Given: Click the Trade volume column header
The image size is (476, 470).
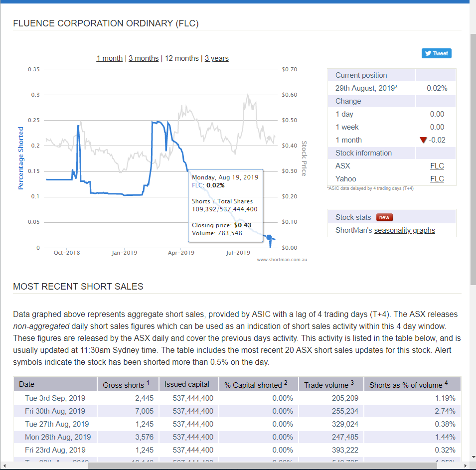Looking at the screenshot, I should (x=331, y=384).
